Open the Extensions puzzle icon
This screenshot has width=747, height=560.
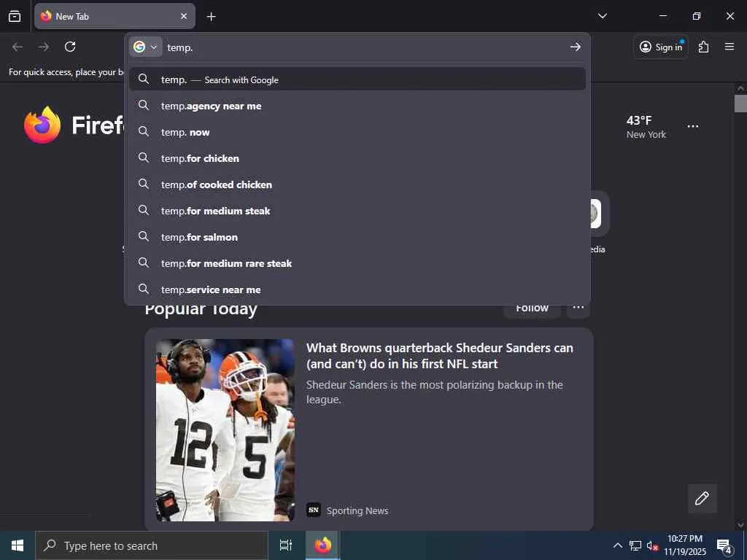(x=703, y=47)
